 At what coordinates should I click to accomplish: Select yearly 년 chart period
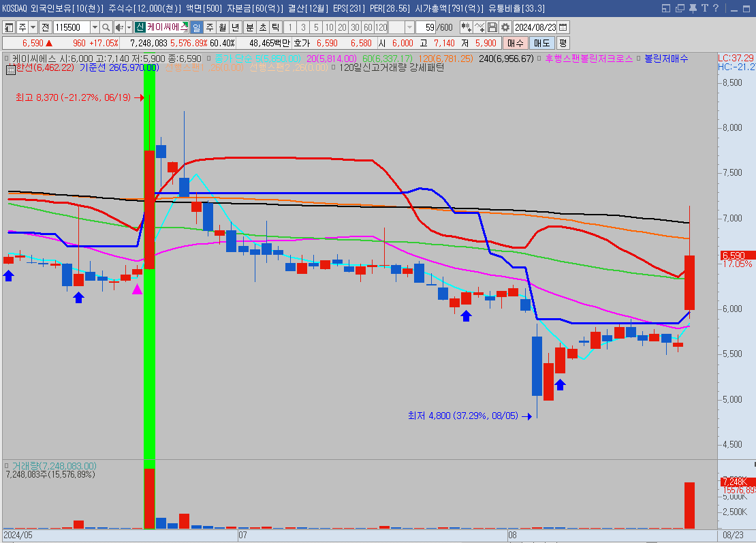[x=235, y=27]
